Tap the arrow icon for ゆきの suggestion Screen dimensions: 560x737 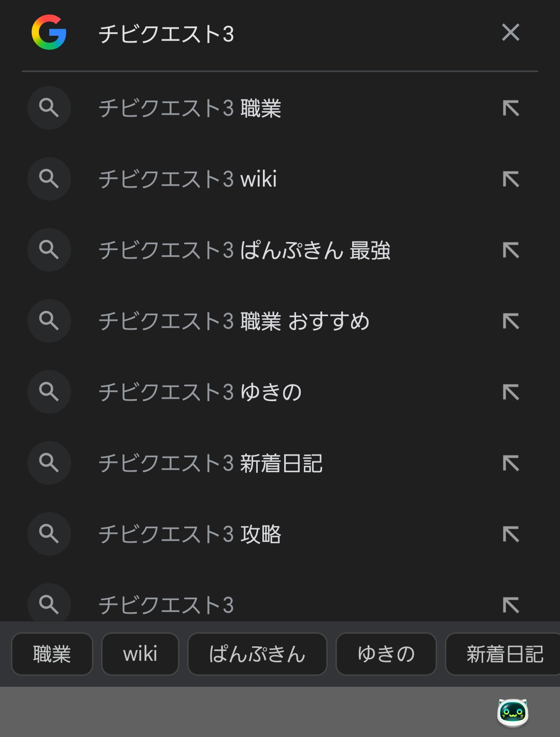[x=511, y=392]
